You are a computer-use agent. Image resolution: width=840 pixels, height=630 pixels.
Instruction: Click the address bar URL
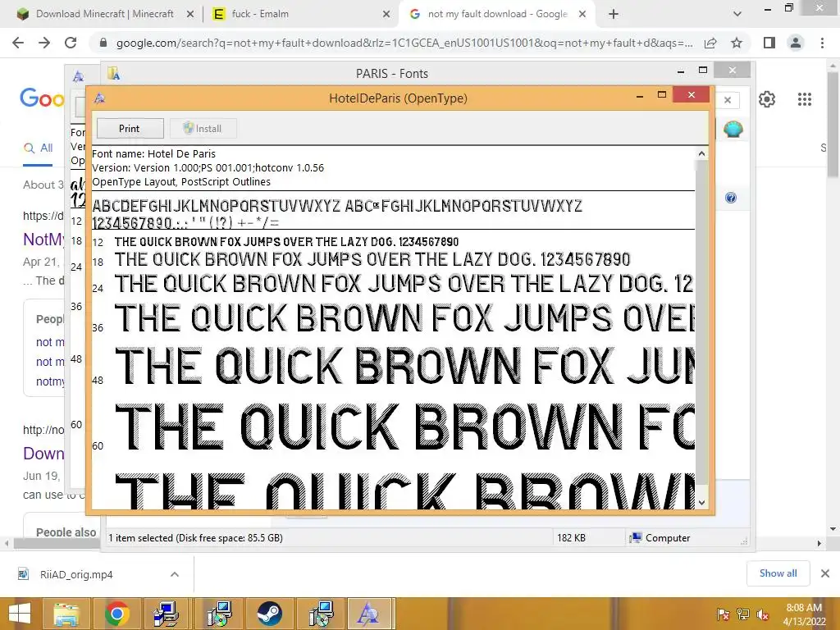[404, 43]
